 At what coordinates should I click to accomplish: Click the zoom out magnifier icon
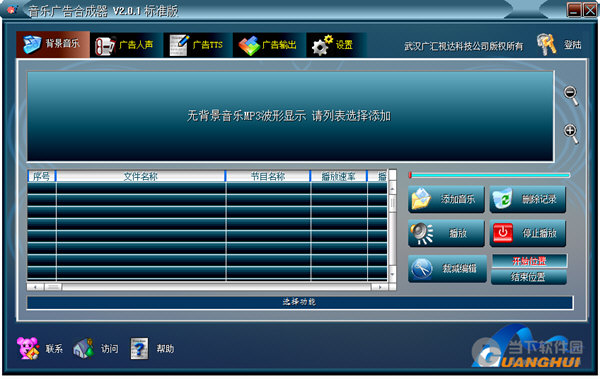pyautogui.click(x=571, y=95)
